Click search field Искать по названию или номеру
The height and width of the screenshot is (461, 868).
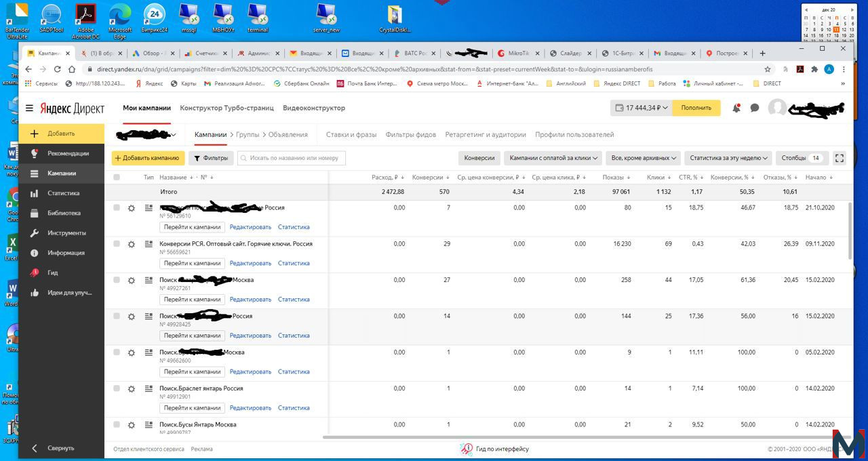click(292, 158)
